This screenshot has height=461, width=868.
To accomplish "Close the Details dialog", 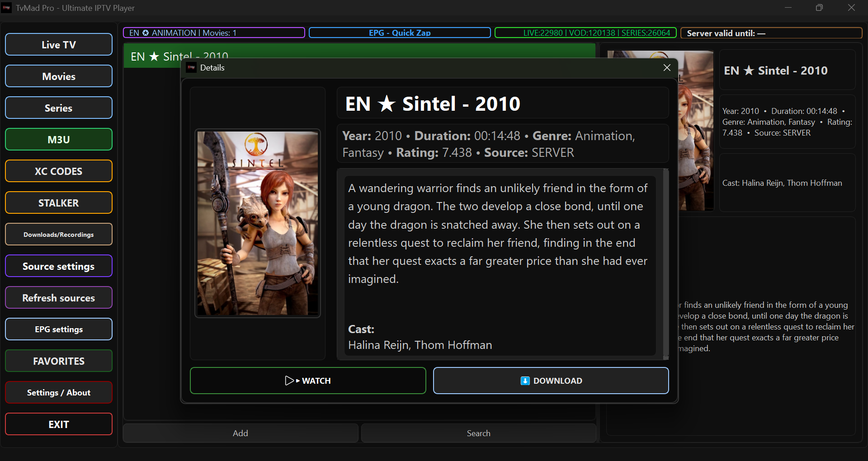I will (667, 68).
